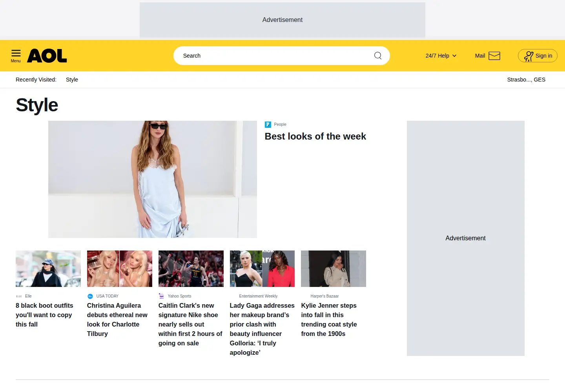Image resolution: width=565 pixels, height=392 pixels.
Task: Click the Style page heading
Action: pos(37,105)
